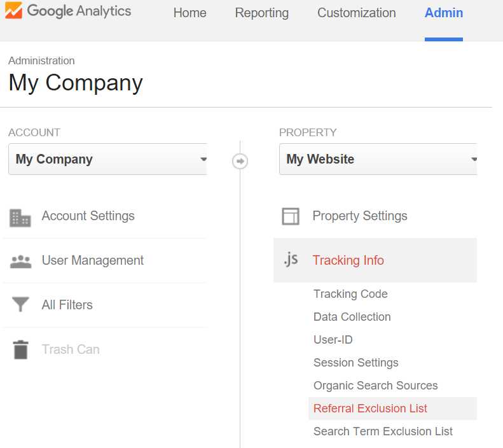Screen dimensions: 503x448
Task: Click the Google Analytics title text
Action: pyautogui.click(x=79, y=11)
